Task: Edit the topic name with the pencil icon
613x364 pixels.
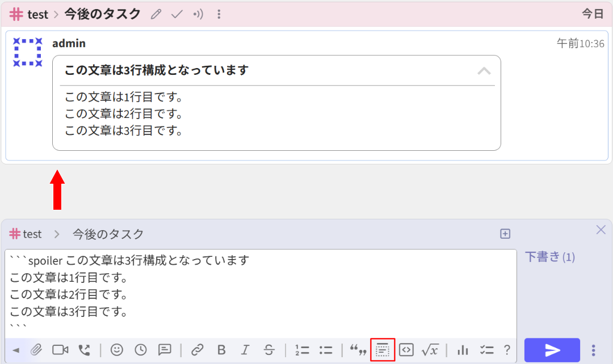Action: (x=156, y=14)
